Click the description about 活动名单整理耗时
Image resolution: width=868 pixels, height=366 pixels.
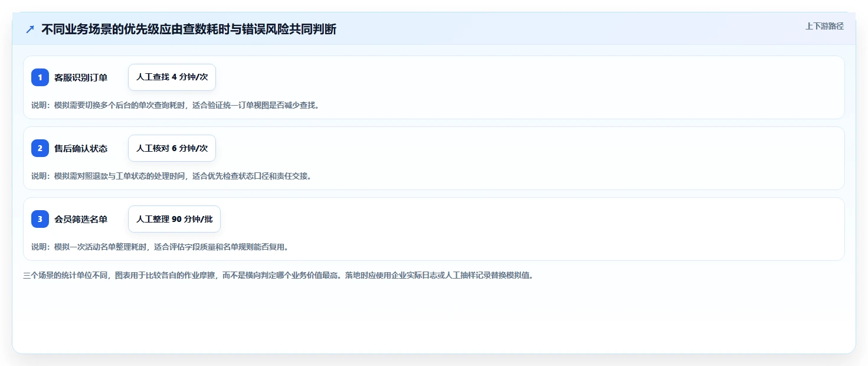(x=160, y=247)
